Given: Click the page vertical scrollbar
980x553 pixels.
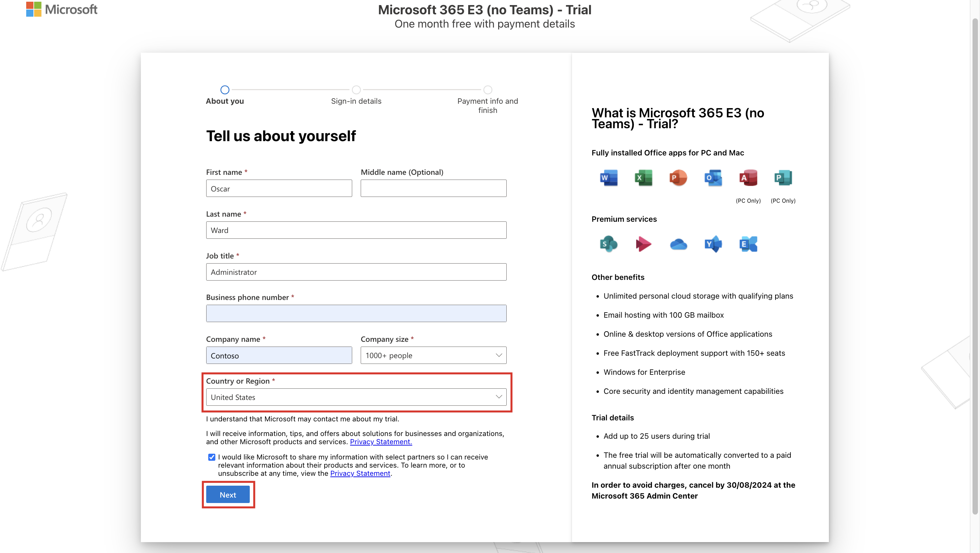Looking at the screenshot, I should pos(975,266).
